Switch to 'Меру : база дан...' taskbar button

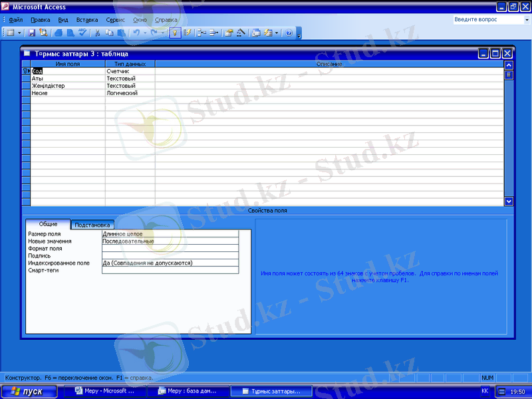[x=188, y=391]
